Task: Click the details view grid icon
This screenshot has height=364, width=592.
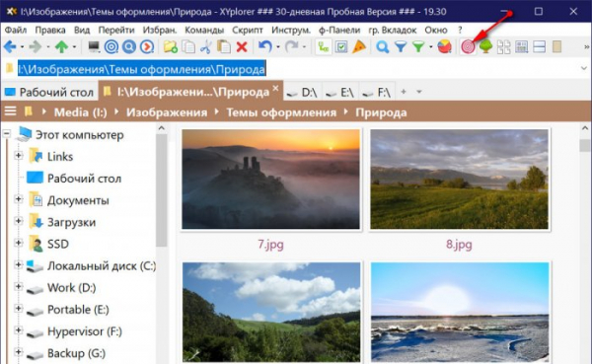Action: click(521, 46)
